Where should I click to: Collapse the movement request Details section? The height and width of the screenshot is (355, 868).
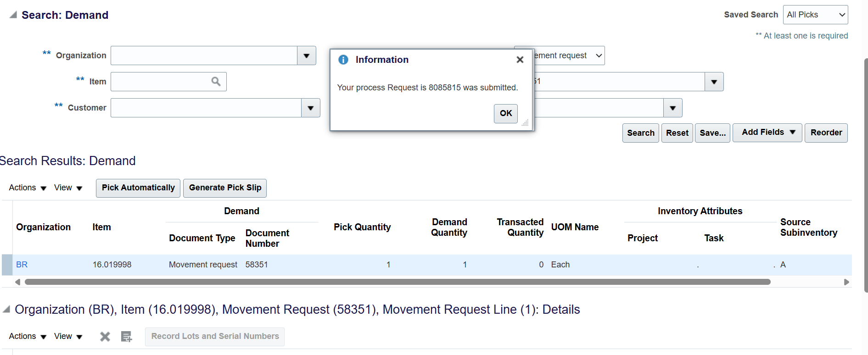[x=6, y=310]
